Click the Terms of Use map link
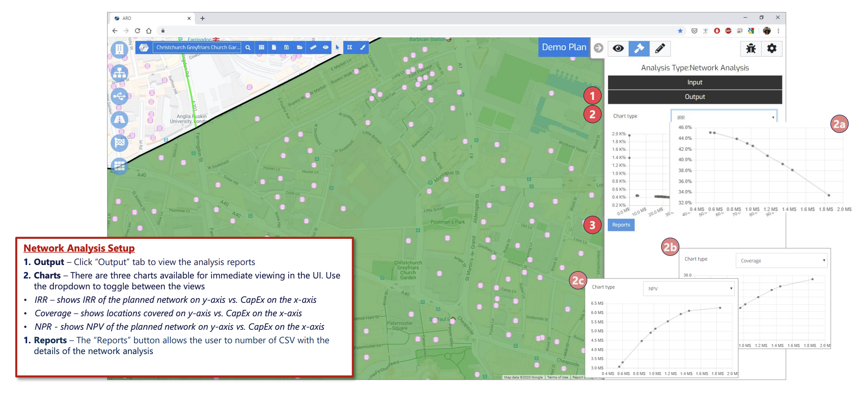The height and width of the screenshot is (393, 868). (x=557, y=377)
